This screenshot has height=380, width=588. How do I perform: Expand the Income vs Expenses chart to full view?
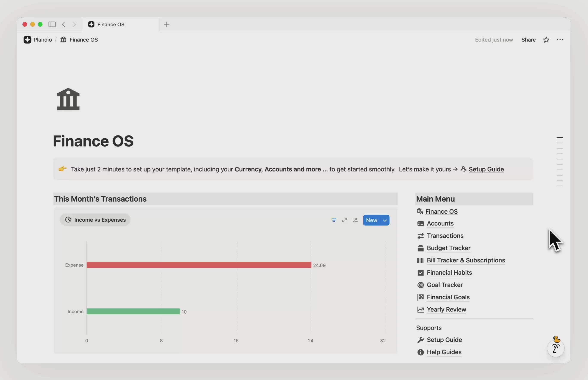344,220
